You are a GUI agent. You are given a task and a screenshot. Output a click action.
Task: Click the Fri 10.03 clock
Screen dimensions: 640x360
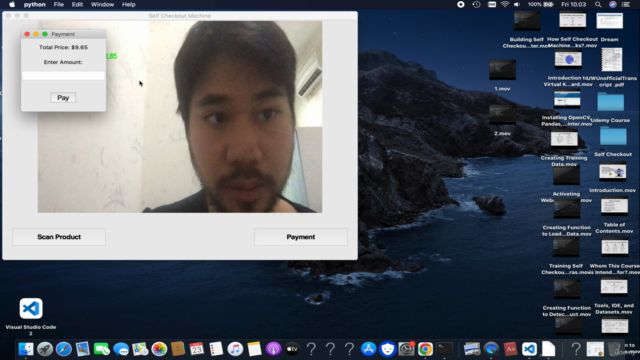573,4
